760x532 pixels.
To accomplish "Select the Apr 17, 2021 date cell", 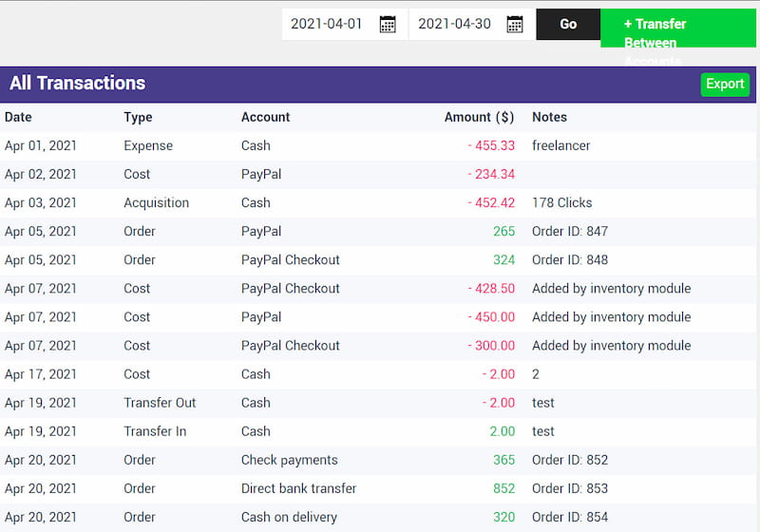I will [x=41, y=374].
